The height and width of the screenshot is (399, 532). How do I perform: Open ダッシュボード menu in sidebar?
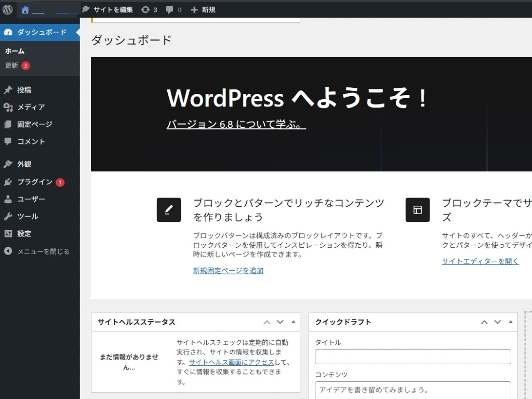coord(39,32)
